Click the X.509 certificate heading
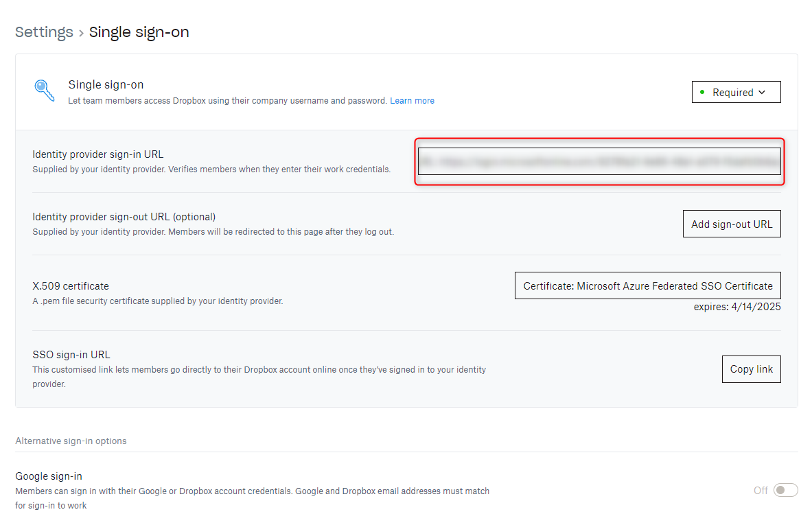The image size is (812, 525). click(x=71, y=286)
